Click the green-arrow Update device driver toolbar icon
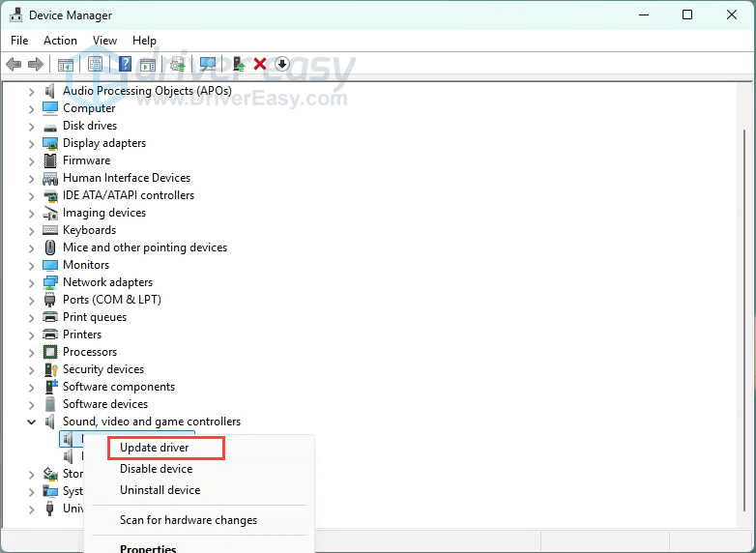Viewport: 756px width, 553px height. point(238,64)
